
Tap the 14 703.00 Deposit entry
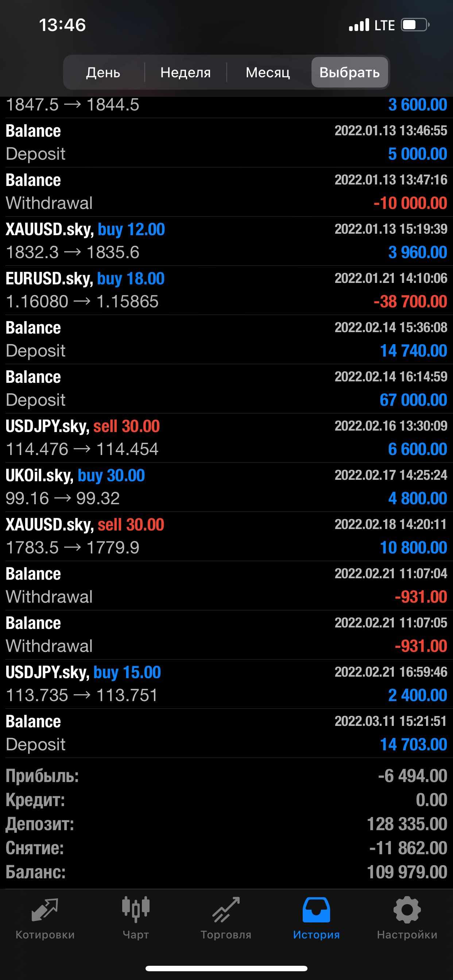pos(226,733)
